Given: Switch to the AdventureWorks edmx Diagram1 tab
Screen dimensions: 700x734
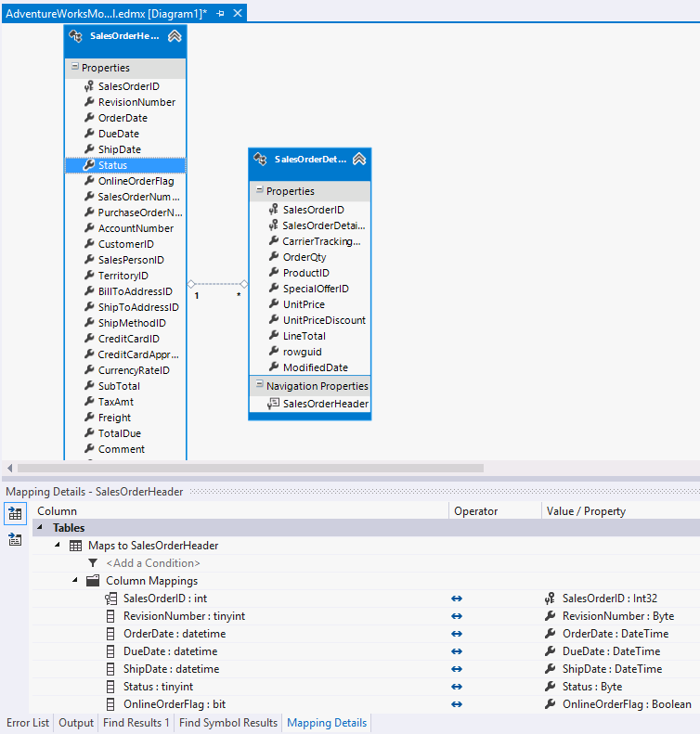Looking at the screenshot, I should point(106,14).
